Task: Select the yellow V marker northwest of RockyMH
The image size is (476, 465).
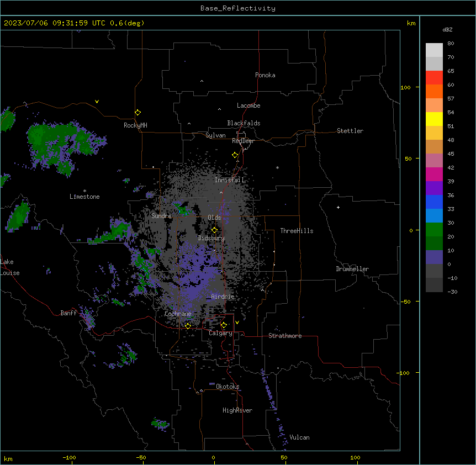Action: [x=97, y=102]
